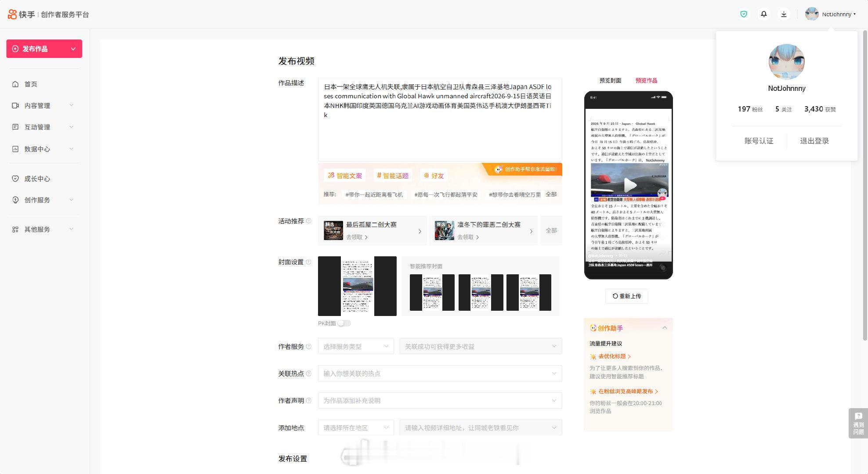Click the 重新上传 button
Image resolution: width=868 pixels, height=474 pixels.
click(626, 296)
